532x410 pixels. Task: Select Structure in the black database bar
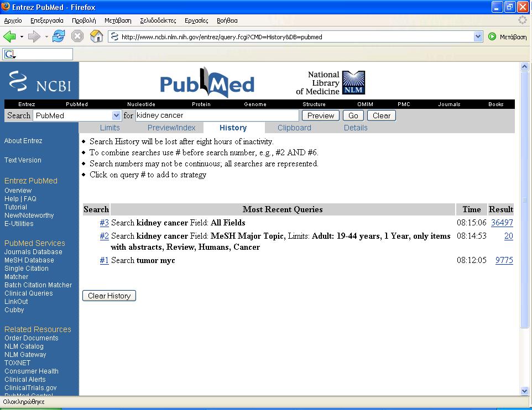[x=314, y=104]
